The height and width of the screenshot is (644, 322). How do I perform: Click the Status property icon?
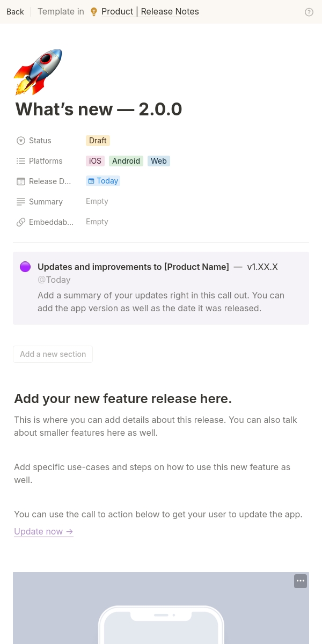[x=21, y=141]
